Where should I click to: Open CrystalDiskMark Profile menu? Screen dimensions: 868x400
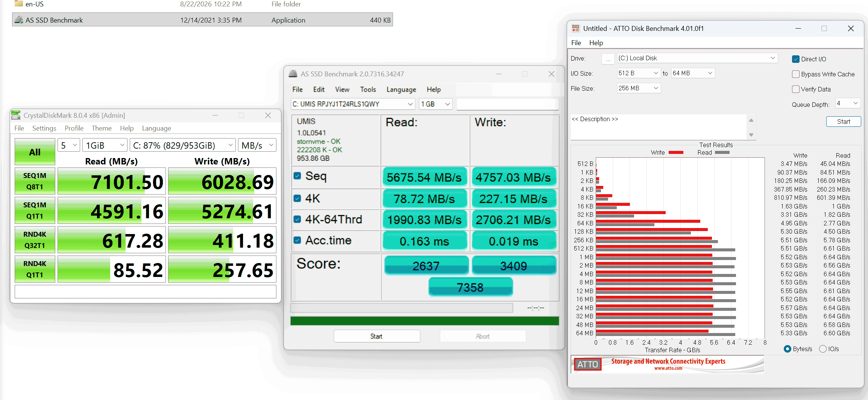74,128
